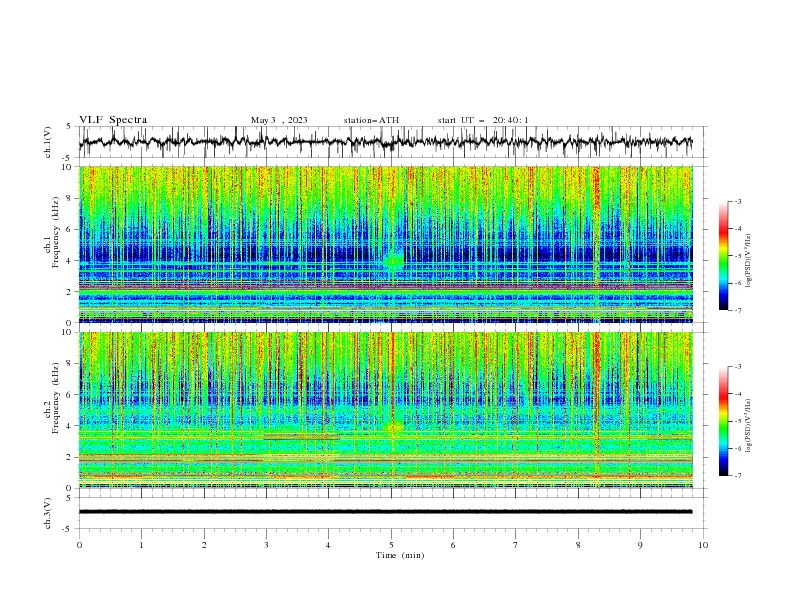Click the "station=ATH" header text
792x612 pixels.
tap(371, 120)
